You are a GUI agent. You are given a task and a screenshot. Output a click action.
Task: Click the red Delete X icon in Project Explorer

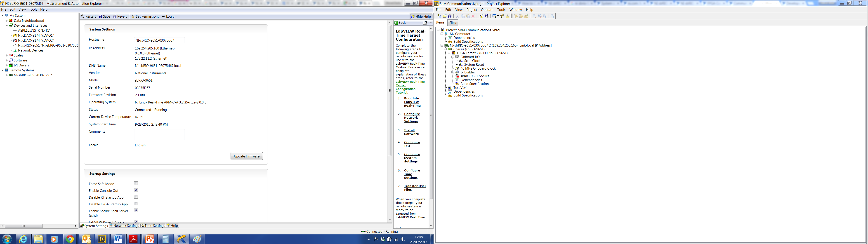pos(473,16)
